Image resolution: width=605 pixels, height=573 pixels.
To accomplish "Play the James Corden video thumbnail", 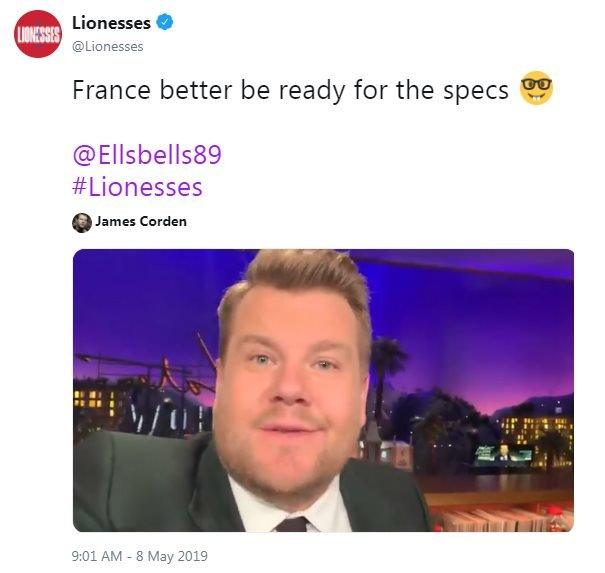I will [x=323, y=390].
